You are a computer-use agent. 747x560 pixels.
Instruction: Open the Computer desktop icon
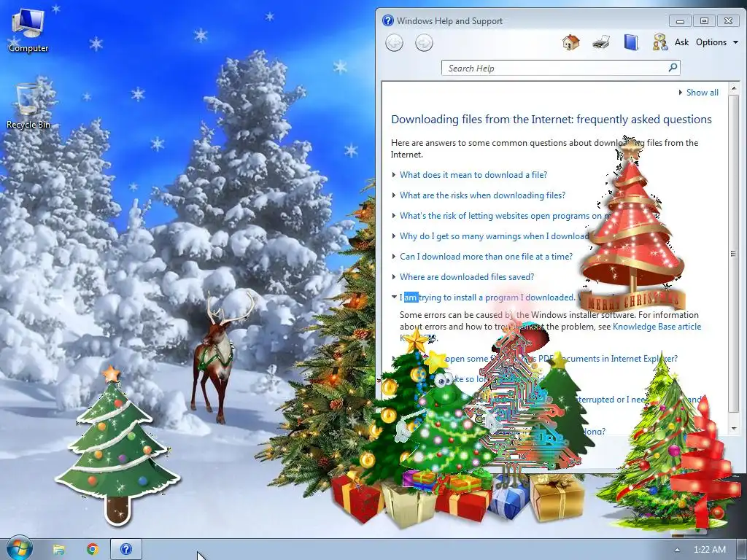pos(28,30)
